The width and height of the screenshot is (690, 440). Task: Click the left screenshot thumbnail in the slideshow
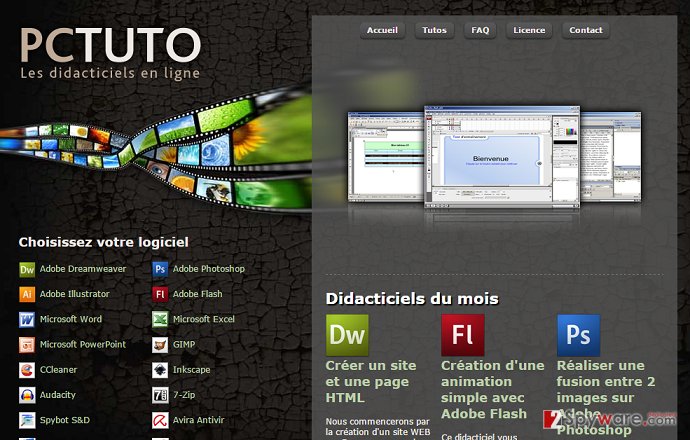(386, 157)
